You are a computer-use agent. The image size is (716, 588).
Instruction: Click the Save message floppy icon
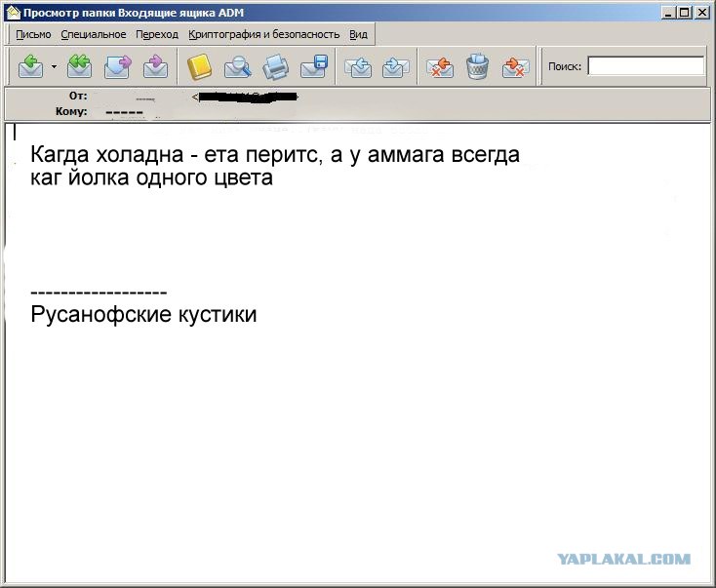click(314, 66)
